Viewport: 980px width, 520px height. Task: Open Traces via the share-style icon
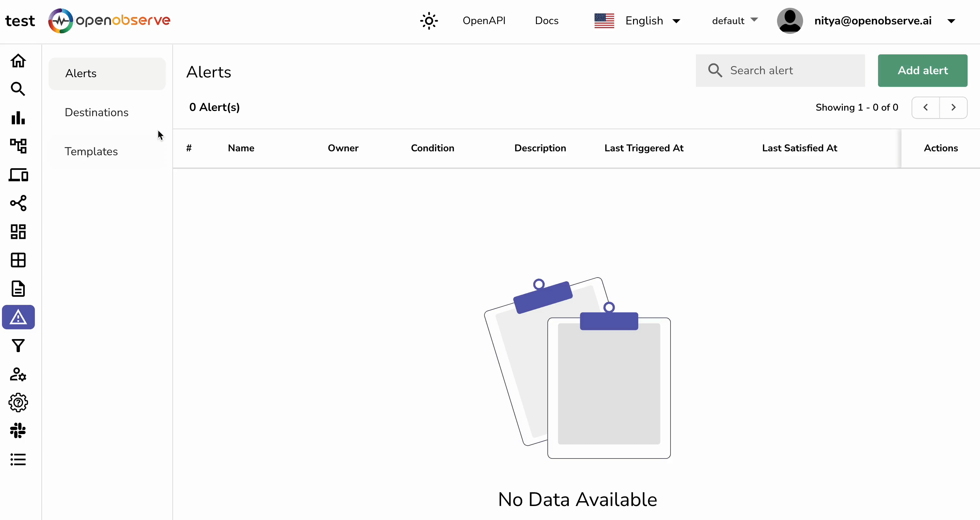click(x=18, y=203)
